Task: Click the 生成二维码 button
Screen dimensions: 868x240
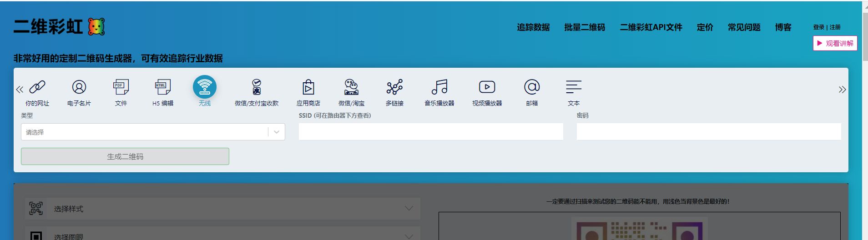Action: coord(125,156)
